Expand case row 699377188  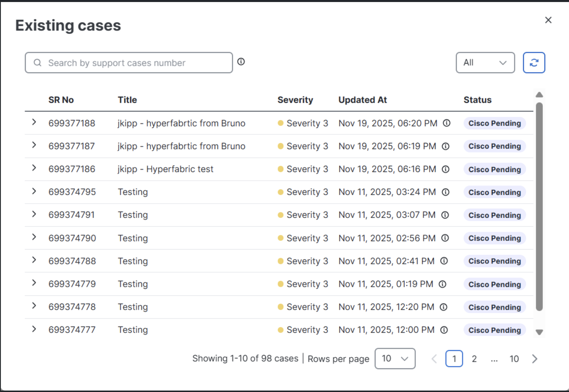pos(34,122)
